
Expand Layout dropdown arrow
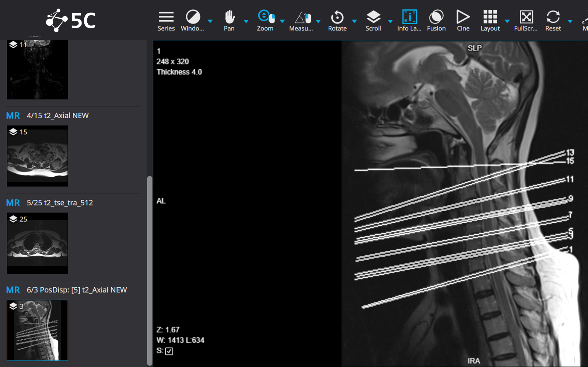coord(507,21)
